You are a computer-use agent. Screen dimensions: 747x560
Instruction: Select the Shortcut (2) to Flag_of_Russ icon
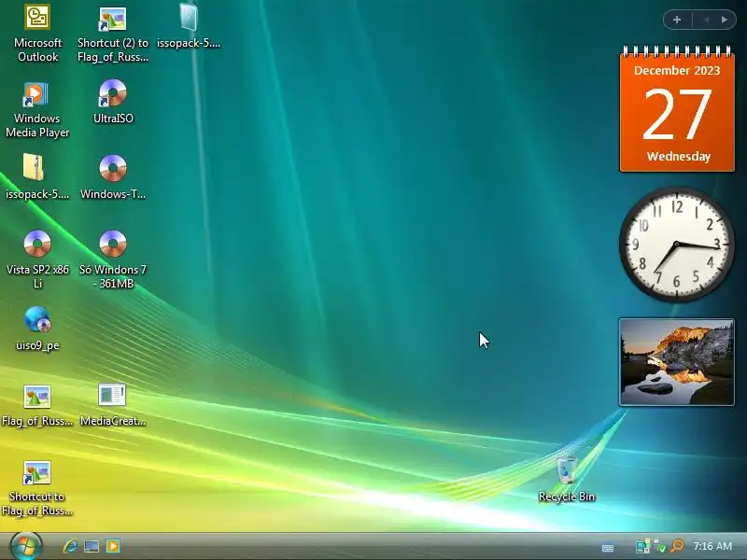coord(113,34)
